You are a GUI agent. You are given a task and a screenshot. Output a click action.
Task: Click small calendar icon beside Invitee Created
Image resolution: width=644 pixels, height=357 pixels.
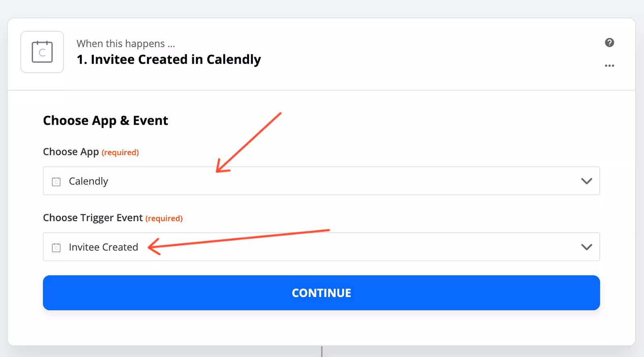[x=56, y=248]
